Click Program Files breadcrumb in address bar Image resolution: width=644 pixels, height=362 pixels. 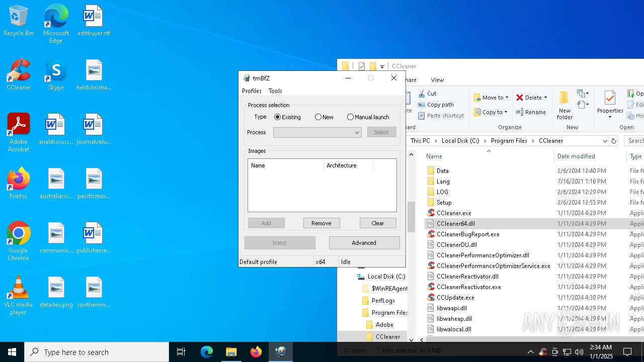(x=509, y=141)
